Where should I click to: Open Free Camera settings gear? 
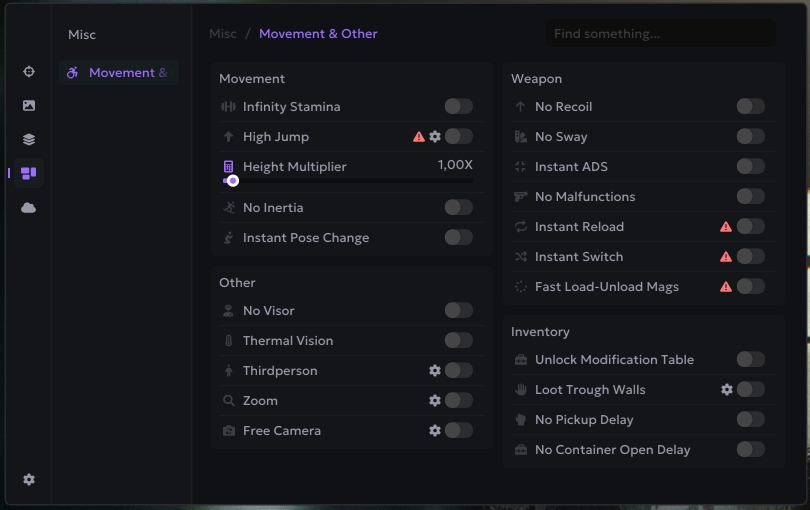[435, 430]
